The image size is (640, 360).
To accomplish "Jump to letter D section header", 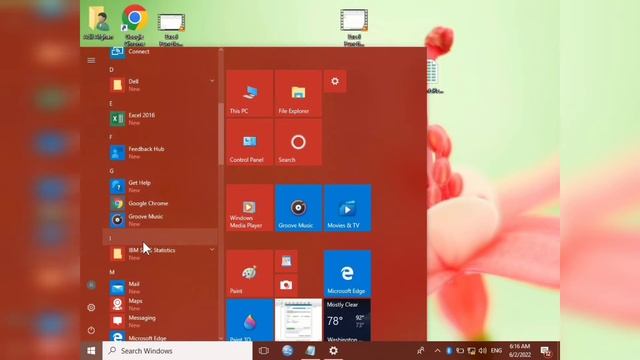I will [111, 70].
